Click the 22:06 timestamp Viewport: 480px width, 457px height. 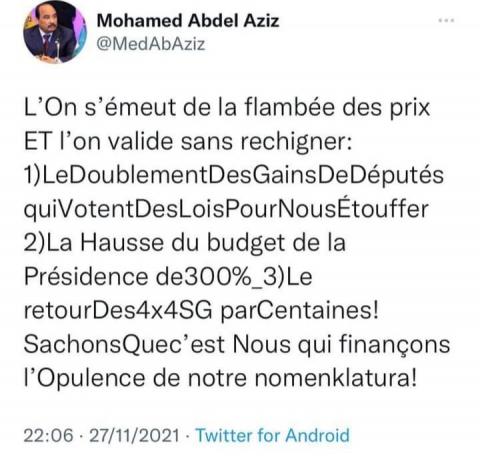coord(49,436)
